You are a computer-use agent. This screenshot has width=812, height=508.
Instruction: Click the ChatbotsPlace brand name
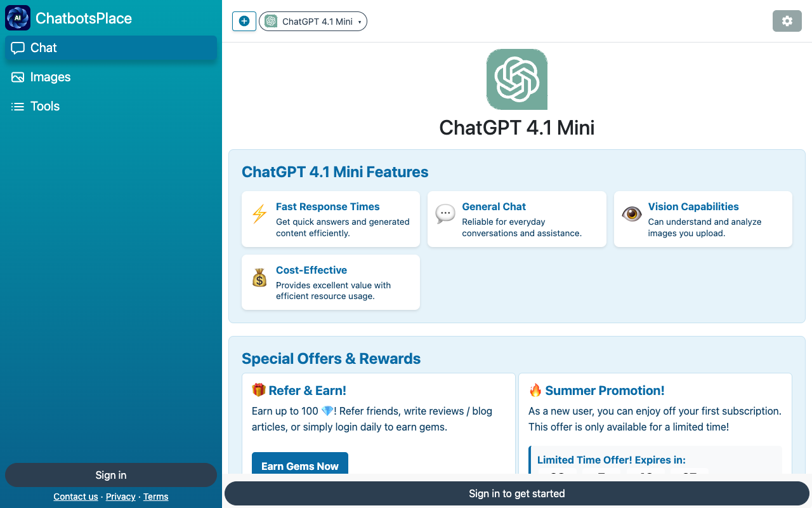tap(84, 18)
